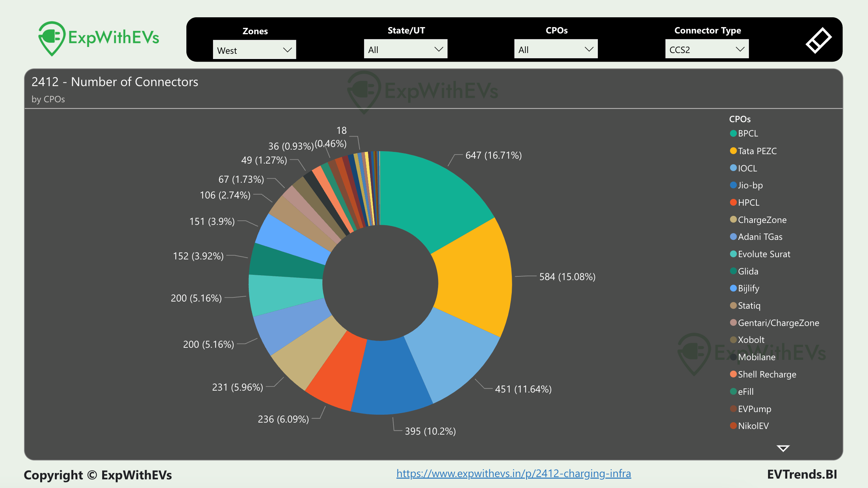
Task: Click the 67 (1.73%) data label
Action: [241, 179]
